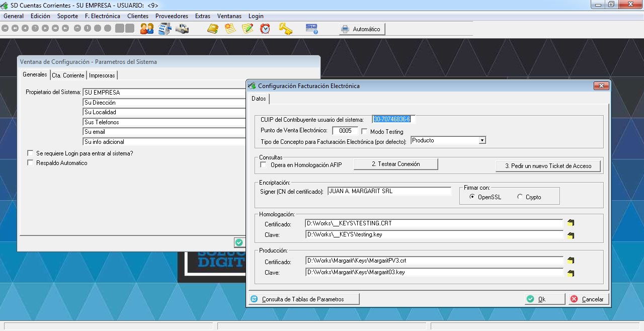Click the SD help icon in toolbar
Image resolution: width=644 pixels, height=331 pixels.
tap(312, 29)
